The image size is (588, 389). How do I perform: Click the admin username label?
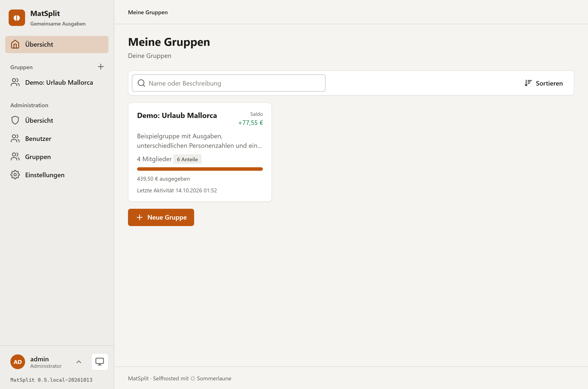point(39,359)
